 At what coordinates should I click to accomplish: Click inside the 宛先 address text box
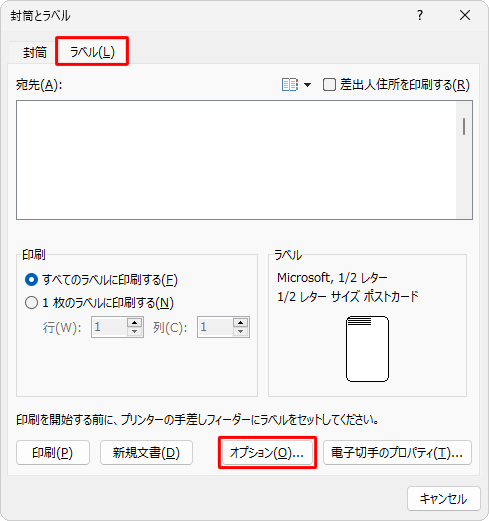(x=236, y=160)
